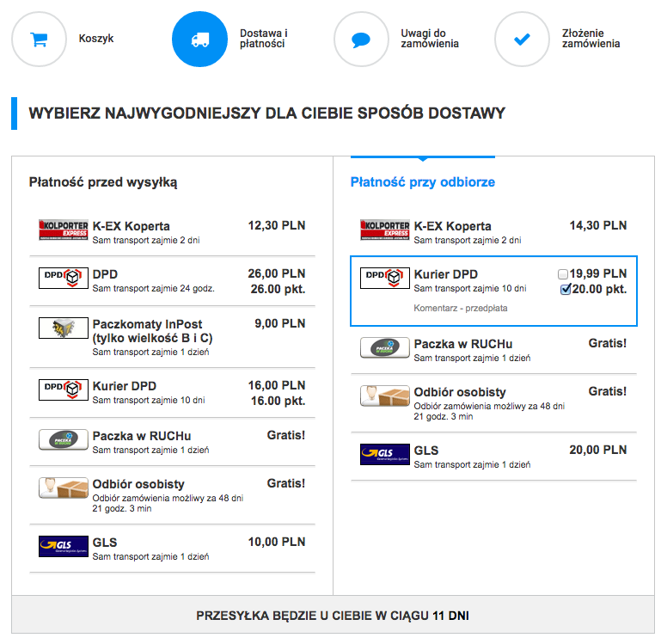
Task: Click the speech bubble comments icon
Action: [x=361, y=40]
